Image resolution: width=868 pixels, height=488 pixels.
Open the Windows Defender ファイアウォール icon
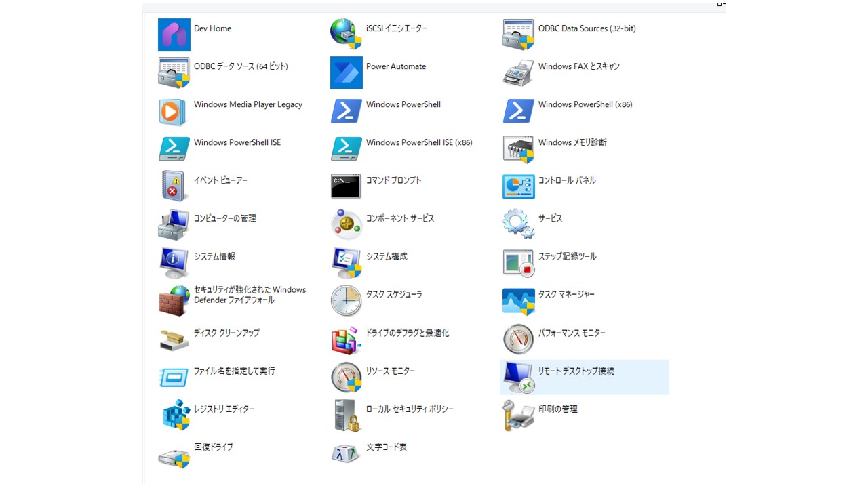(174, 300)
